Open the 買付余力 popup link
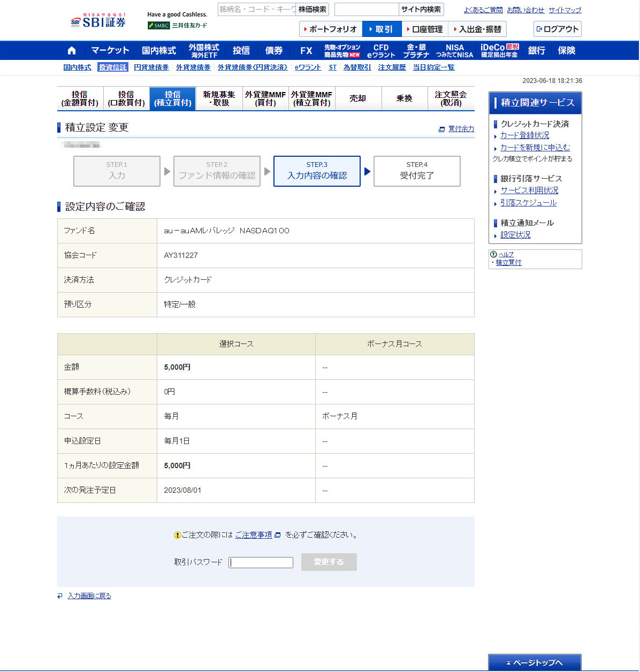The width and height of the screenshot is (640, 672). [460, 129]
